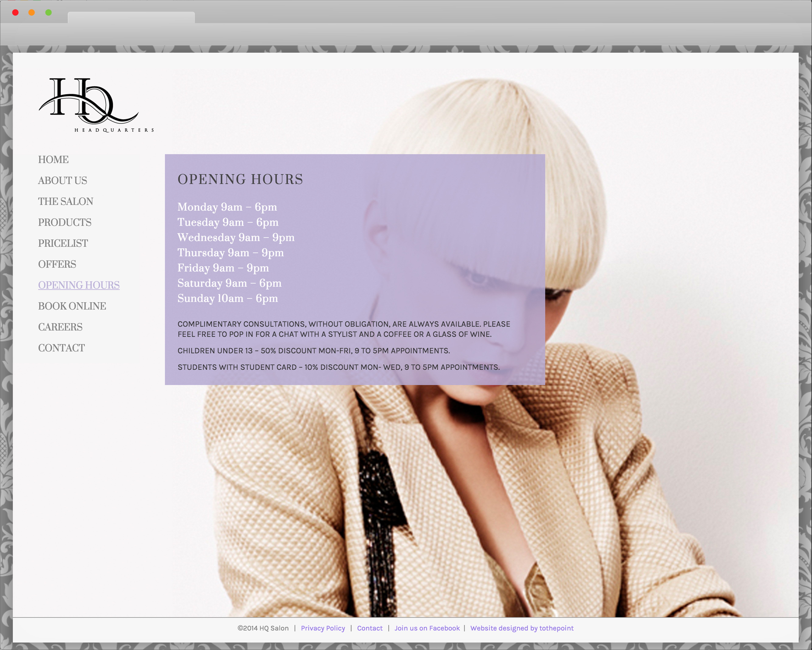Select the Sunday 10am – 6pm line

pos(228,298)
